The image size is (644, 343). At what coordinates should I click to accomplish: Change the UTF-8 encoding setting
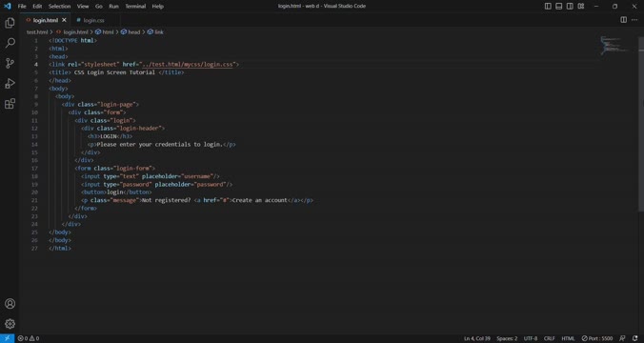click(x=531, y=338)
